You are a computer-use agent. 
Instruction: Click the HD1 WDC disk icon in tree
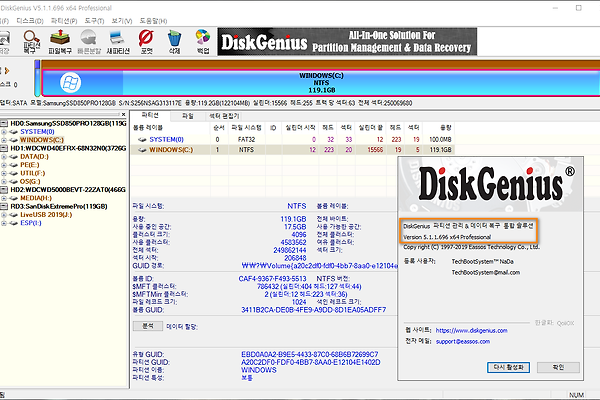click(x=5, y=148)
